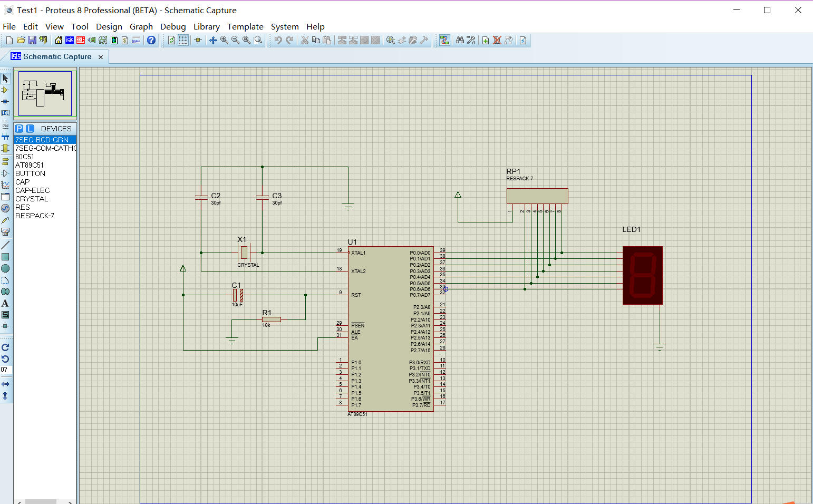The height and width of the screenshot is (504, 813).
Task: Select the 2D Graphics Text tool
Action: pos(5,303)
